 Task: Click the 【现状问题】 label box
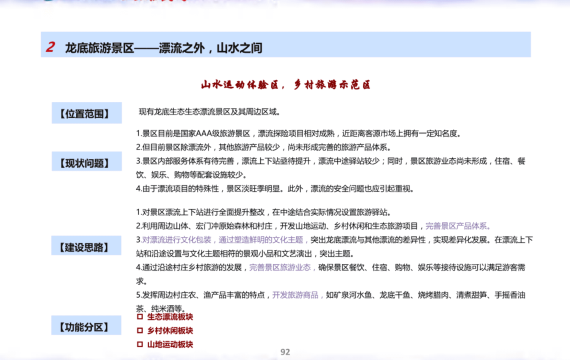87,162
